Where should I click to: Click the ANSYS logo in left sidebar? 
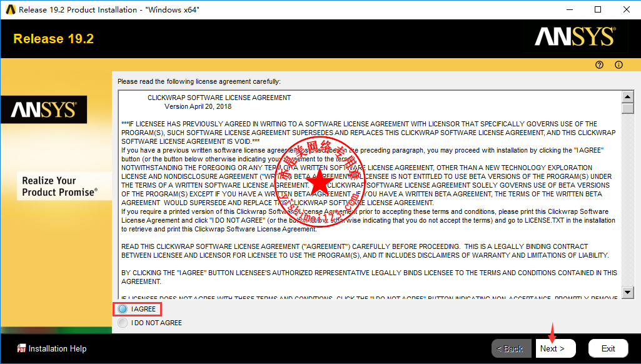[x=44, y=109]
